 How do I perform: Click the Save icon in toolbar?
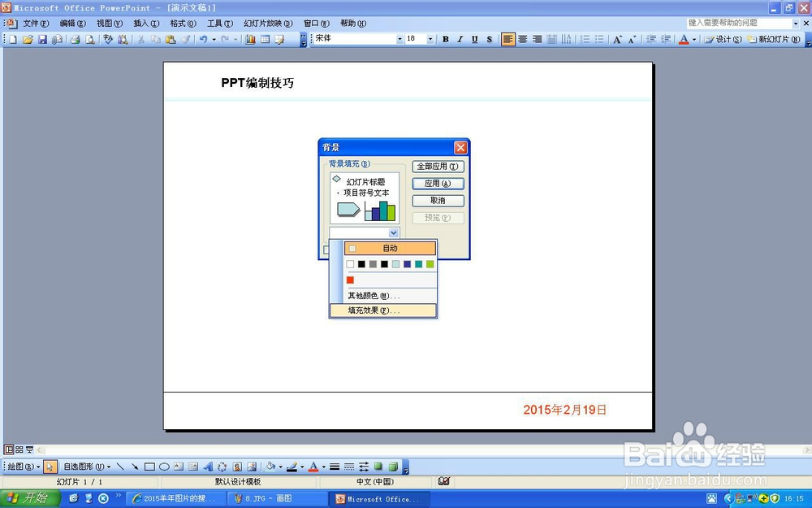pyautogui.click(x=42, y=39)
